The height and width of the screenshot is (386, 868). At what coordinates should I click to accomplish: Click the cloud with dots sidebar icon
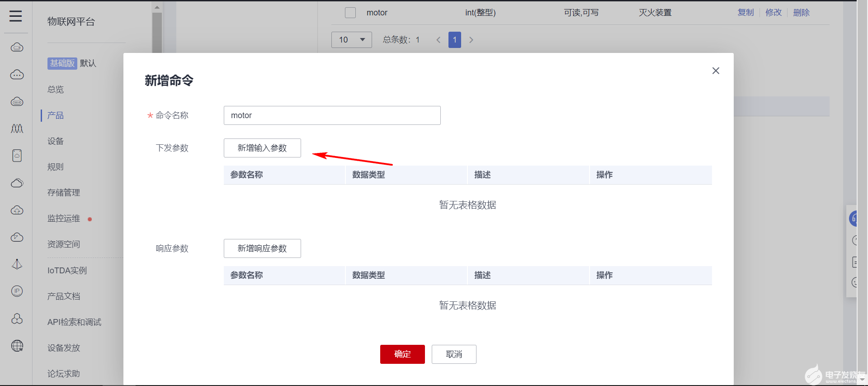click(x=17, y=74)
